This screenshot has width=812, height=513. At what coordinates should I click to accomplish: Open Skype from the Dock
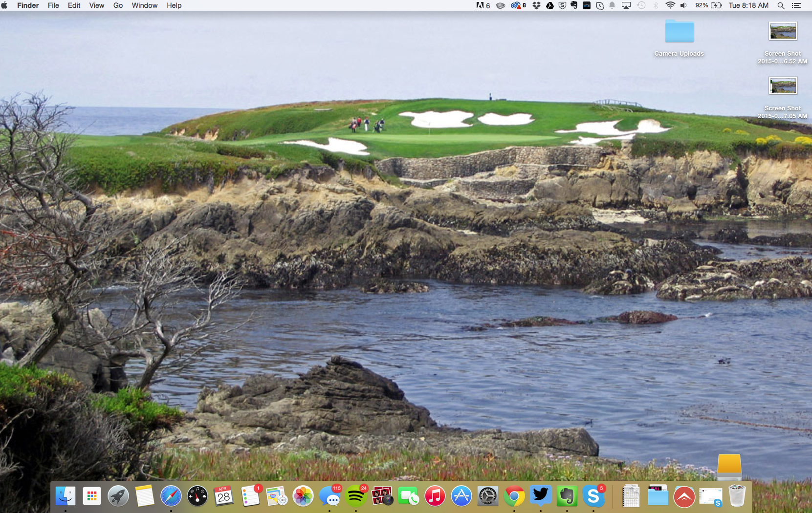(x=593, y=496)
